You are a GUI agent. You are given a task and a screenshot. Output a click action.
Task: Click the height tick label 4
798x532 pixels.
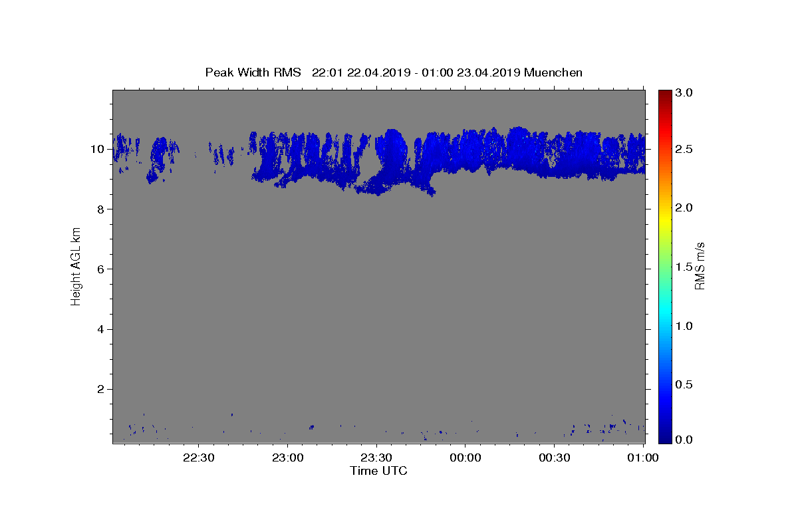101,329
